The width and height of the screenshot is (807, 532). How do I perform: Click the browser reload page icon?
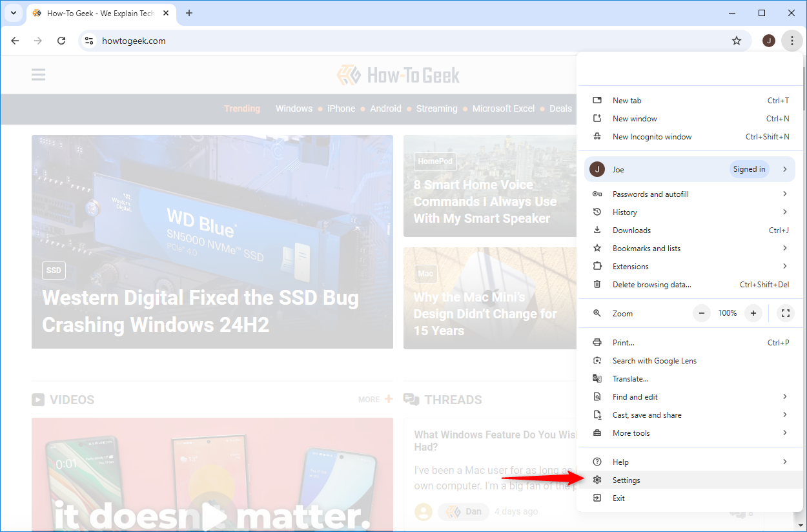tap(61, 41)
